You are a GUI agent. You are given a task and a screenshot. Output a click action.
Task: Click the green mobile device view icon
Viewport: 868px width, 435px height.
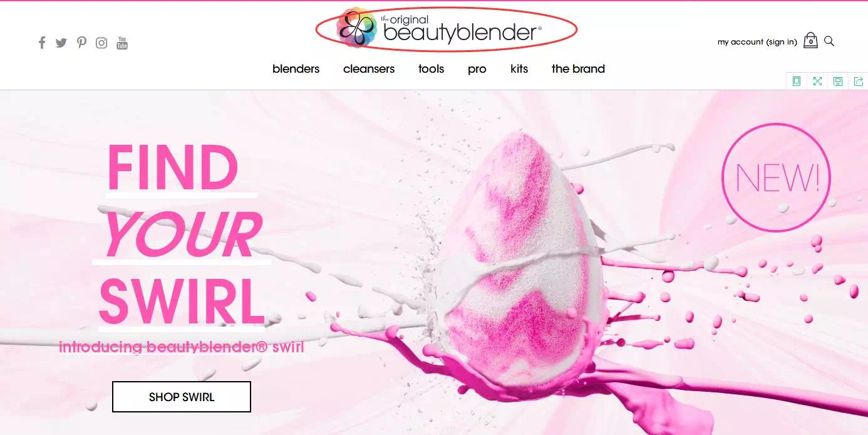[x=797, y=81]
